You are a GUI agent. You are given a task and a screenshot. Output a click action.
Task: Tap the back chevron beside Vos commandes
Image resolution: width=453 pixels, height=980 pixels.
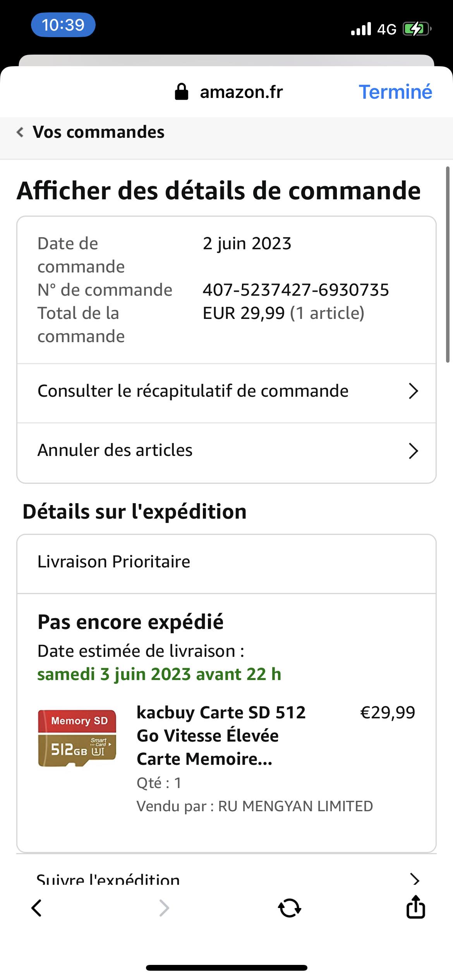[20, 132]
